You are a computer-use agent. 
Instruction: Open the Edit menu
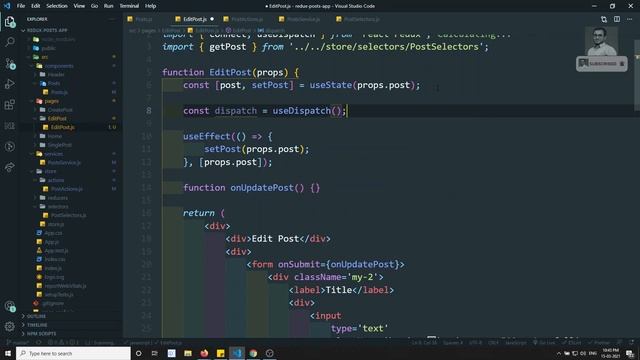click(x=36, y=6)
